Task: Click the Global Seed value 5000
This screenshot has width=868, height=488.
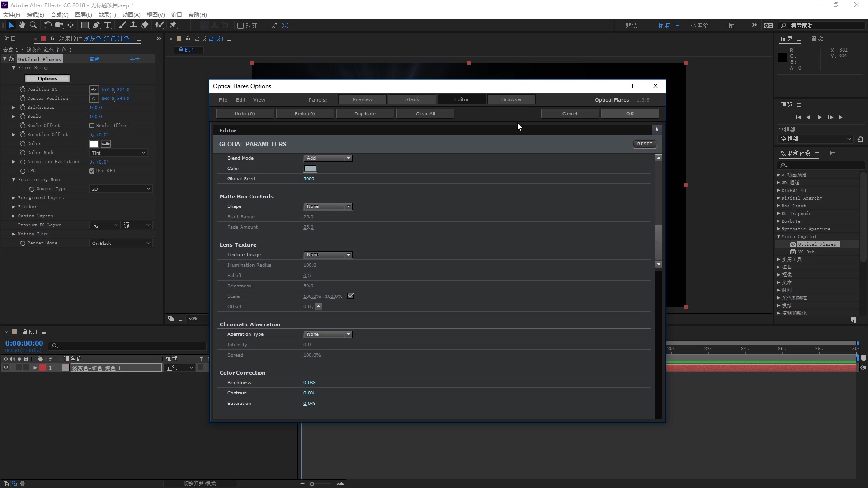Action: [x=309, y=179]
